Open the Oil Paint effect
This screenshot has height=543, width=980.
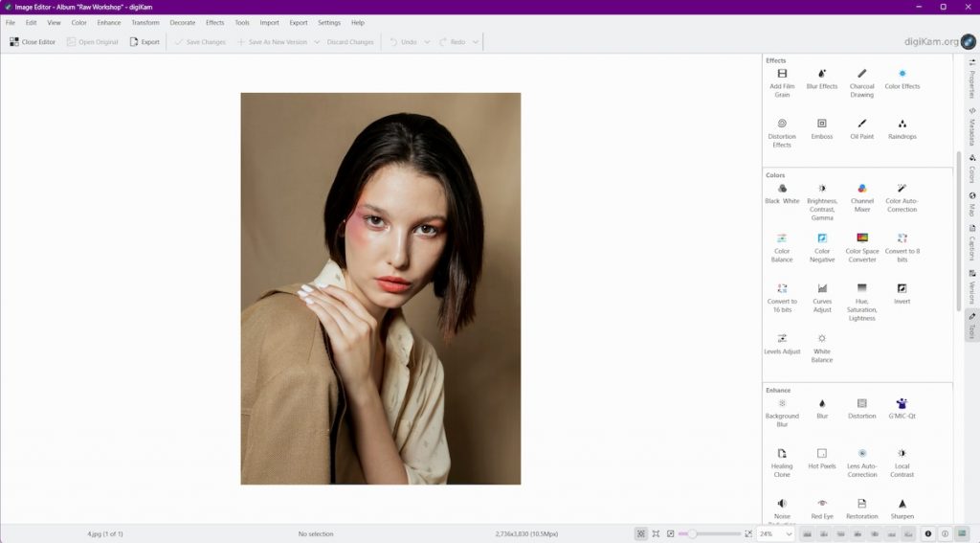point(861,128)
